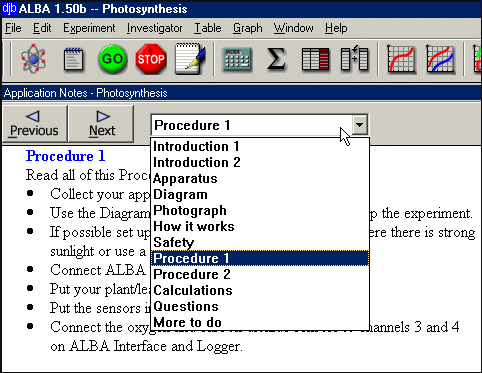Collapse the page list with the dropdown arrow
Viewport: 482px width, 373px height.
[359, 125]
